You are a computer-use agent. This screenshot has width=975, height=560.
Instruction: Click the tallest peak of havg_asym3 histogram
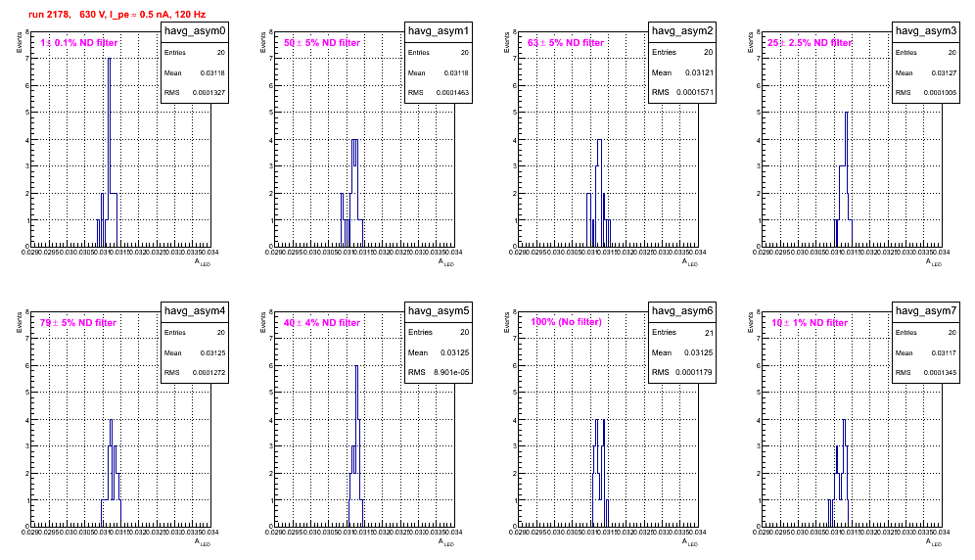pyautogui.click(x=847, y=113)
